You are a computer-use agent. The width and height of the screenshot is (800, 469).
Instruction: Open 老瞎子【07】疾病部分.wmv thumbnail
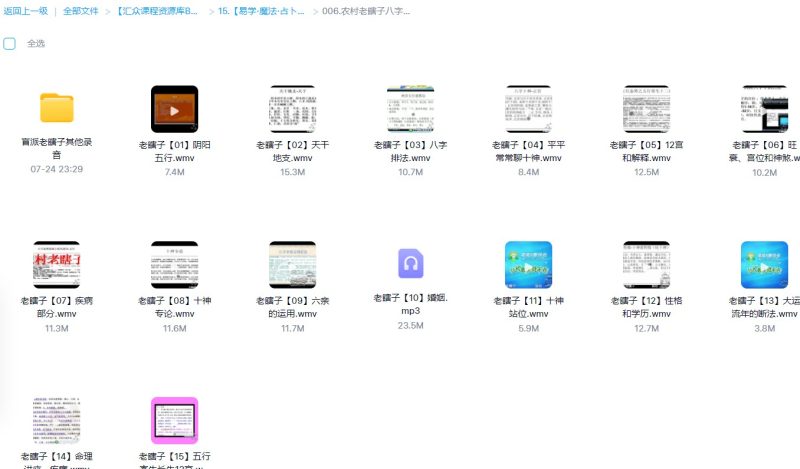(x=56, y=264)
